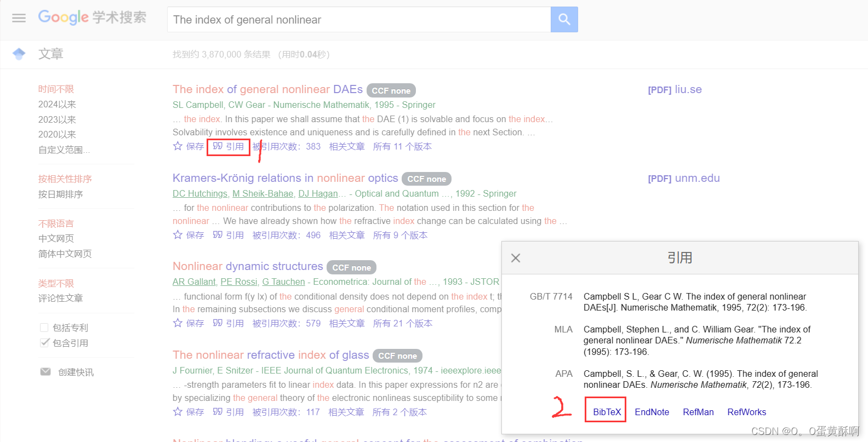The width and height of the screenshot is (868, 442).
Task: Click author link AR Gallant
Action: [194, 282]
